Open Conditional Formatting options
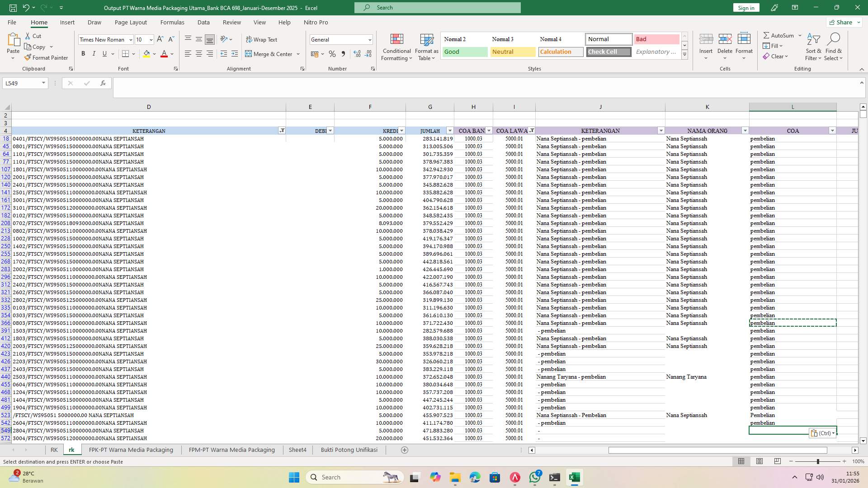Image resolution: width=868 pixels, height=488 pixels. point(396,47)
